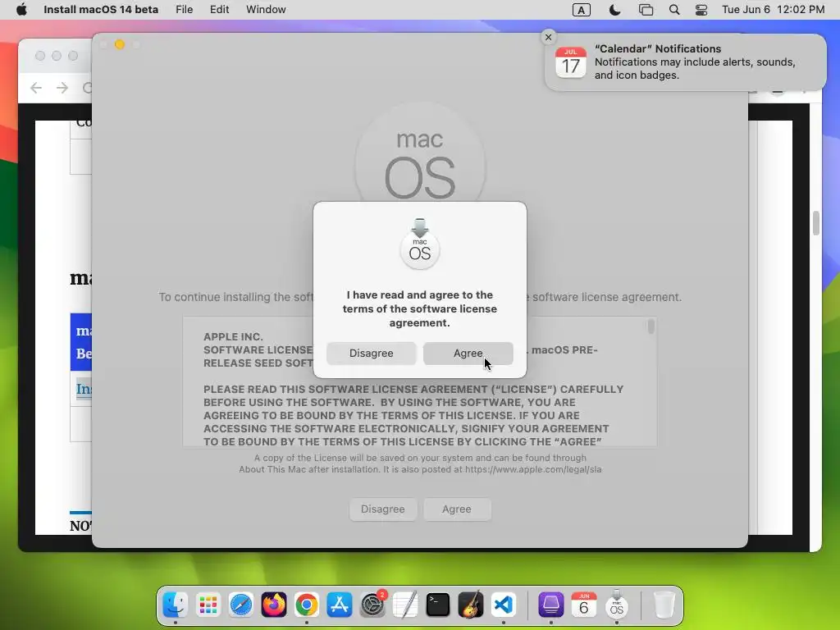
Task: Open the Window menu
Action: click(x=266, y=10)
